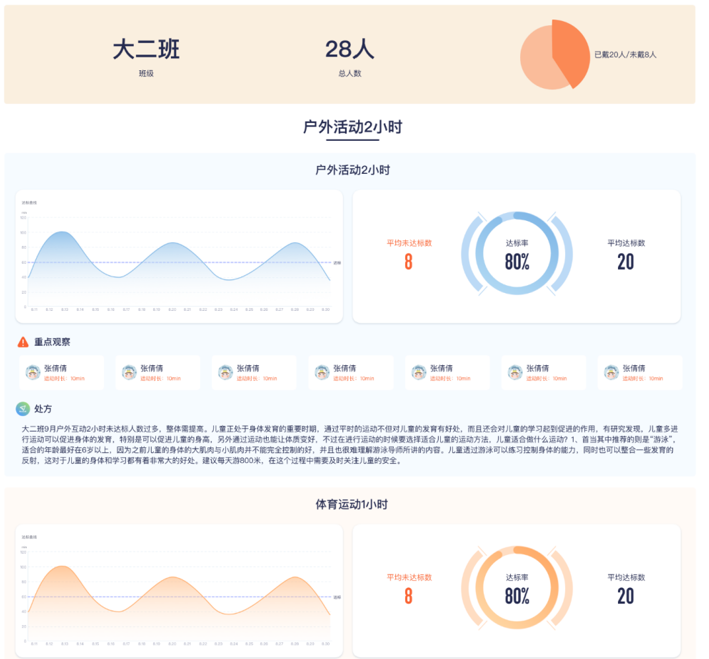Click the red number 8 in 体育运动 panel
The height and width of the screenshot is (659, 709).
pos(408,596)
